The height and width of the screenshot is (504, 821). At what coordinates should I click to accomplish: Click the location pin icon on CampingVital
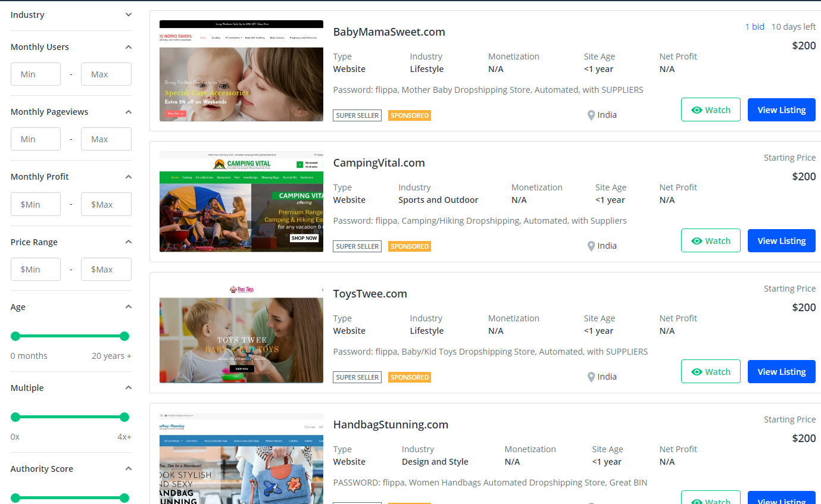tap(591, 246)
